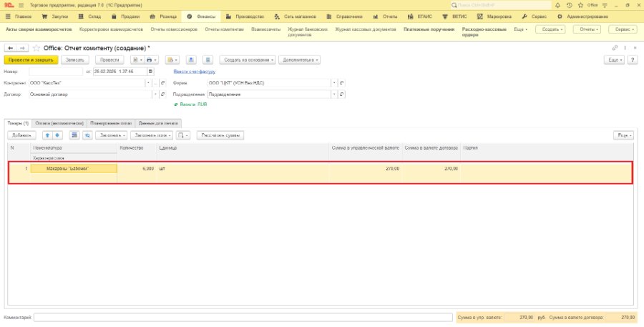This screenshot has width=644, height=327.
Task: Expand the Фирма dropdown list
Action: point(334,83)
